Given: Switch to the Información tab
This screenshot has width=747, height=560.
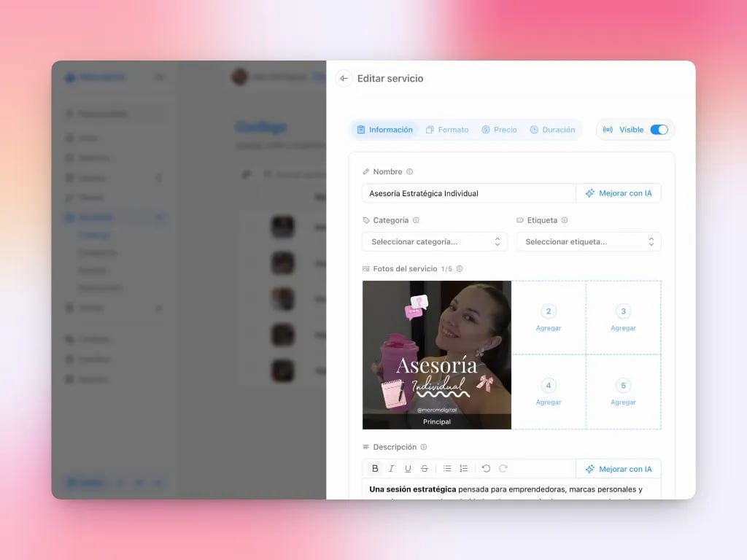Looking at the screenshot, I should click(x=385, y=130).
